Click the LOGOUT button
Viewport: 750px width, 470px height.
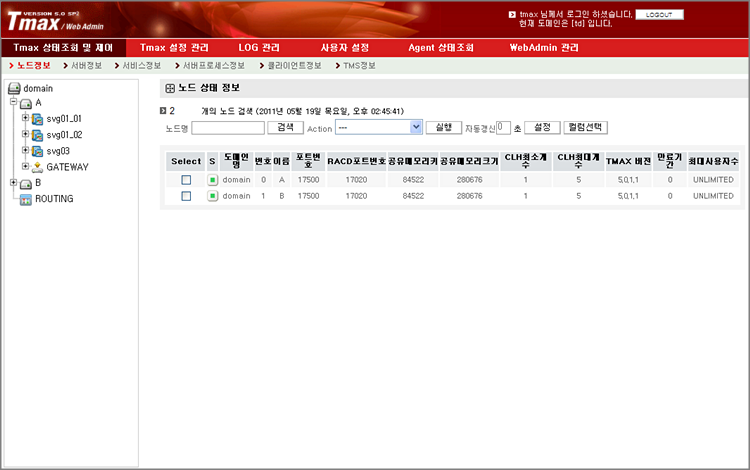click(x=659, y=15)
